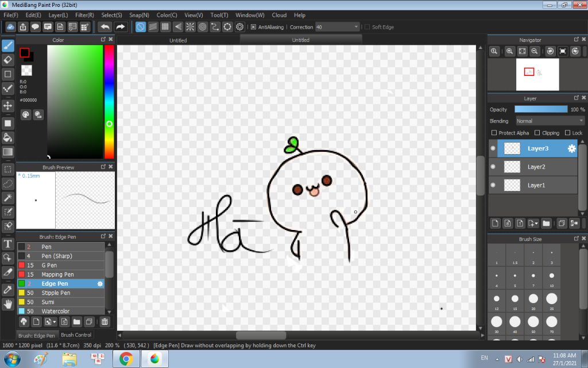
Task: Check the Protect Alpha option
Action: point(494,133)
